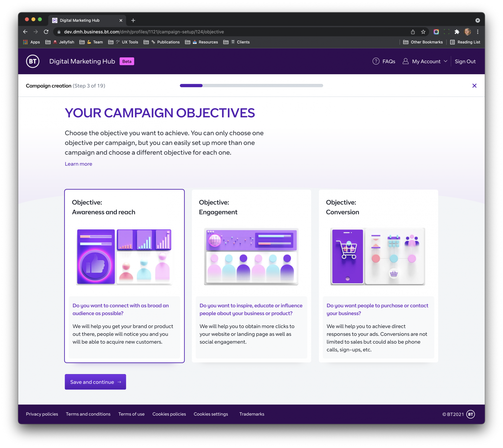Open Cookies policies footer link

(169, 414)
